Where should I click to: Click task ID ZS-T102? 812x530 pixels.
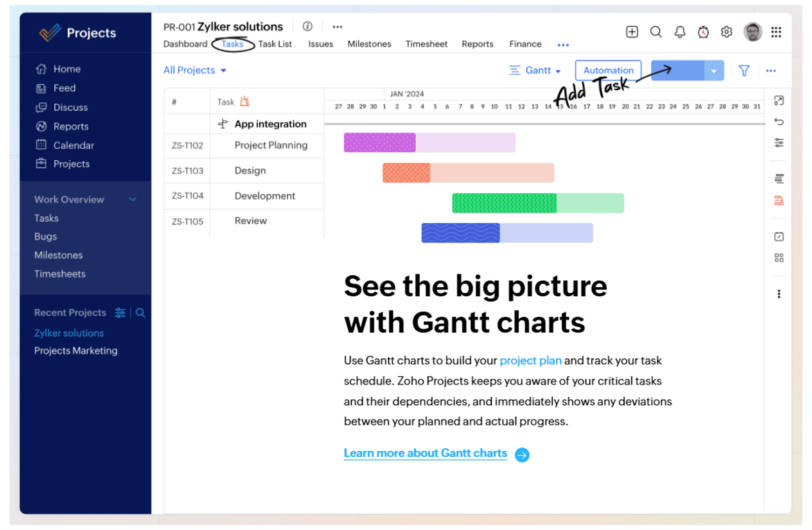[x=187, y=146]
